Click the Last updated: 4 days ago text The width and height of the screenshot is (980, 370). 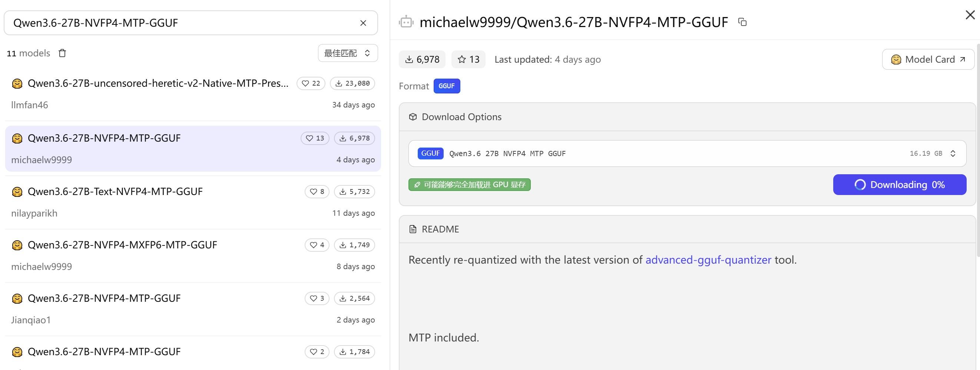(x=547, y=59)
